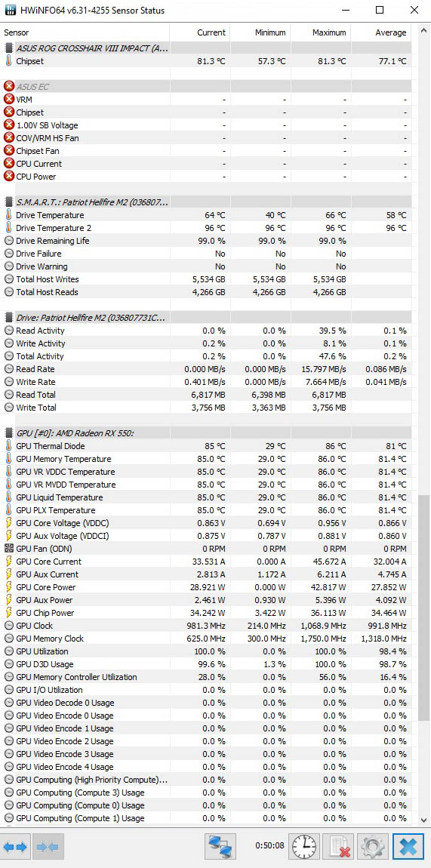431x868 pixels.
Task: Click the logging file start icon
Action: click(338, 847)
